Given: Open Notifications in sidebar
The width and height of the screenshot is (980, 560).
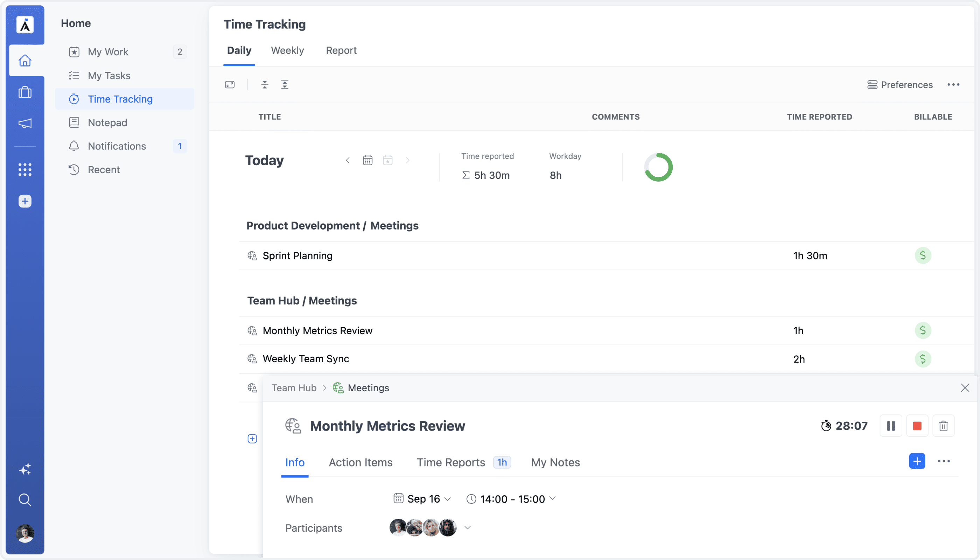Looking at the screenshot, I should [x=125, y=146].
